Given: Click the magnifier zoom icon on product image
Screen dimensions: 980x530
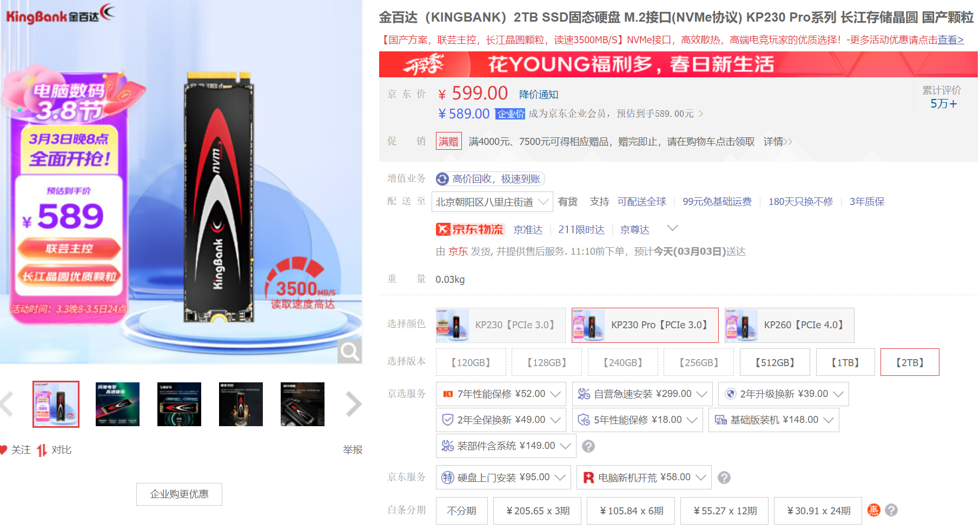Looking at the screenshot, I should coord(349,352).
